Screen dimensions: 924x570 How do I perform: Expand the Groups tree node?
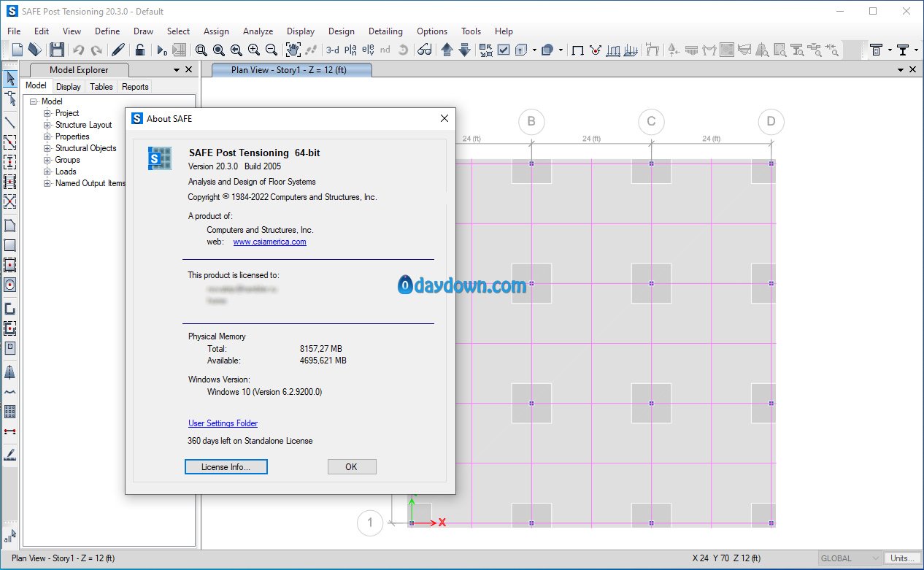(x=47, y=160)
